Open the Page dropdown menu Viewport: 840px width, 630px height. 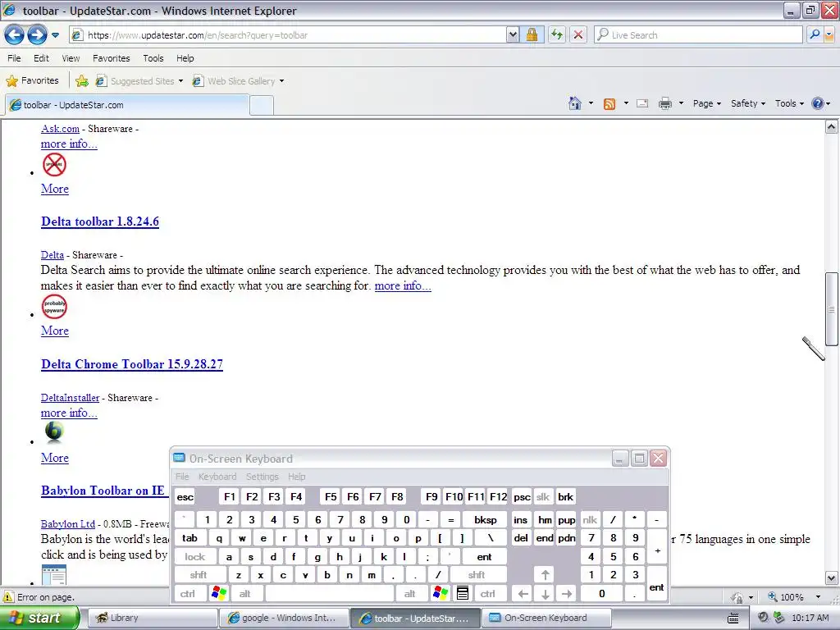[x=707, y=103]
